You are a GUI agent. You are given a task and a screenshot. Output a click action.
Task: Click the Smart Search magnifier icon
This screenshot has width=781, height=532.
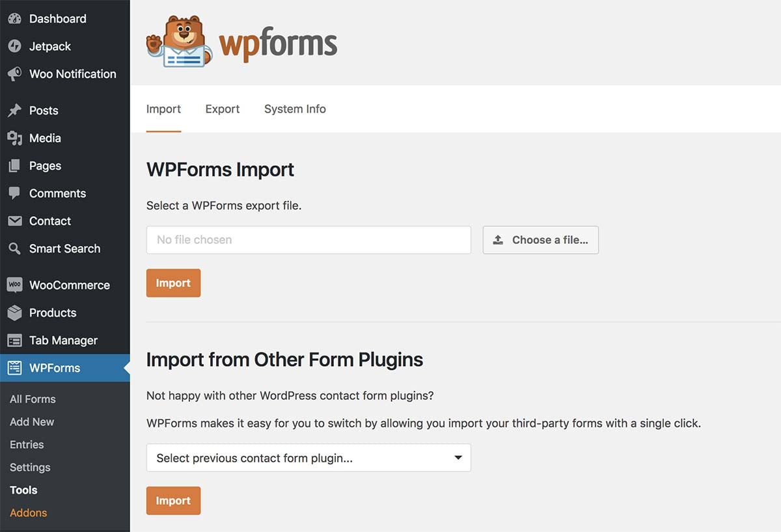coord(16,248)
